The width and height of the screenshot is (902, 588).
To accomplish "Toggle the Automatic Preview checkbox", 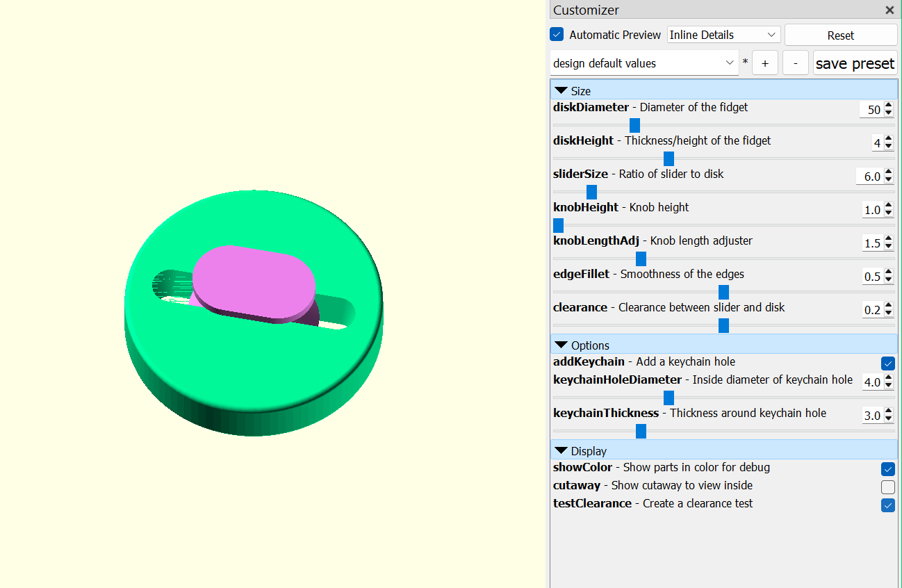I will pyautogui.click(x=557, y=35).
